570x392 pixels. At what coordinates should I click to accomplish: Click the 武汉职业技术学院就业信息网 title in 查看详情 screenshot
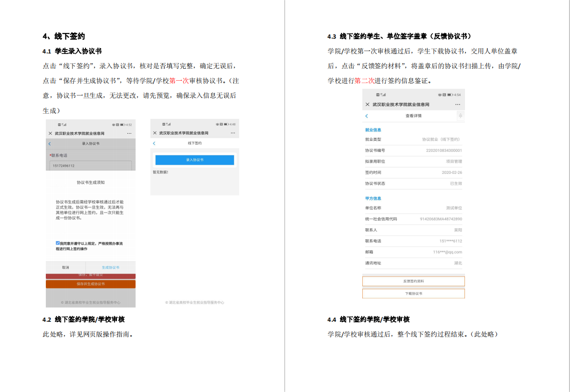point(401,105)
